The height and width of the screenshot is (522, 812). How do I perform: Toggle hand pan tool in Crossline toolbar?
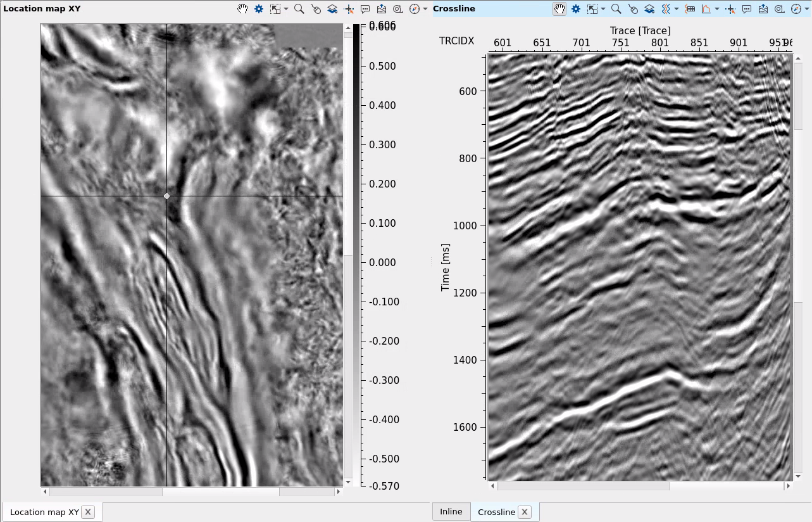[x=559, y=9]
